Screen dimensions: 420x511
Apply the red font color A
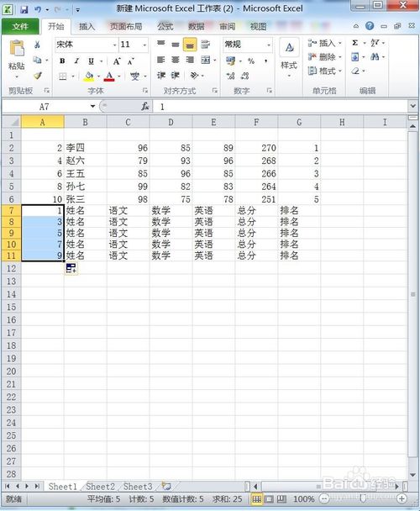point(109,76)
